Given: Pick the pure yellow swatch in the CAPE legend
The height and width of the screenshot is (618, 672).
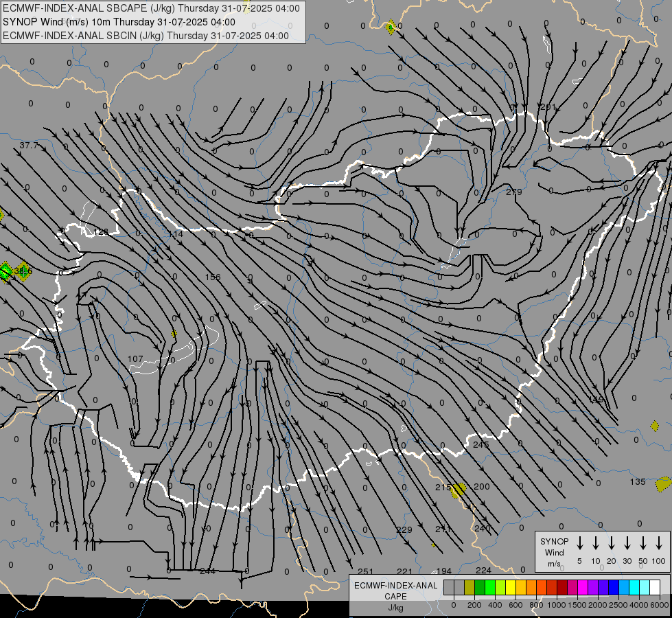Looking at the screenshot, I should click(511, 587).
